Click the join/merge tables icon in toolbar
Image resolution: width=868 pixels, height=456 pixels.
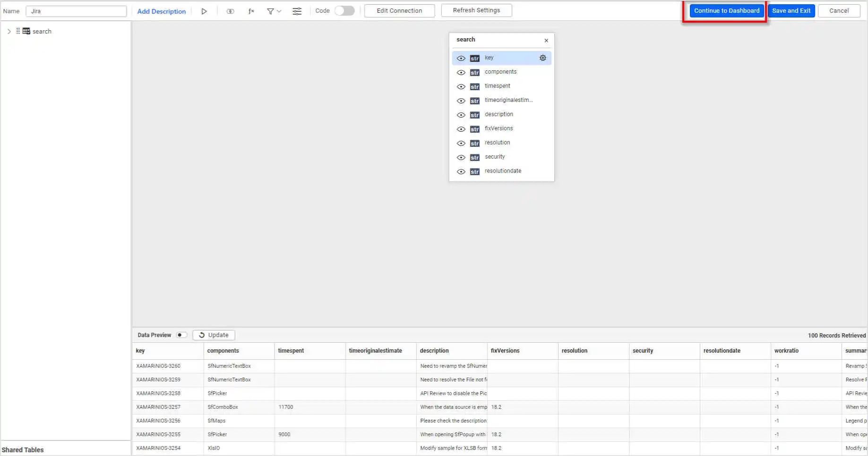230,11
